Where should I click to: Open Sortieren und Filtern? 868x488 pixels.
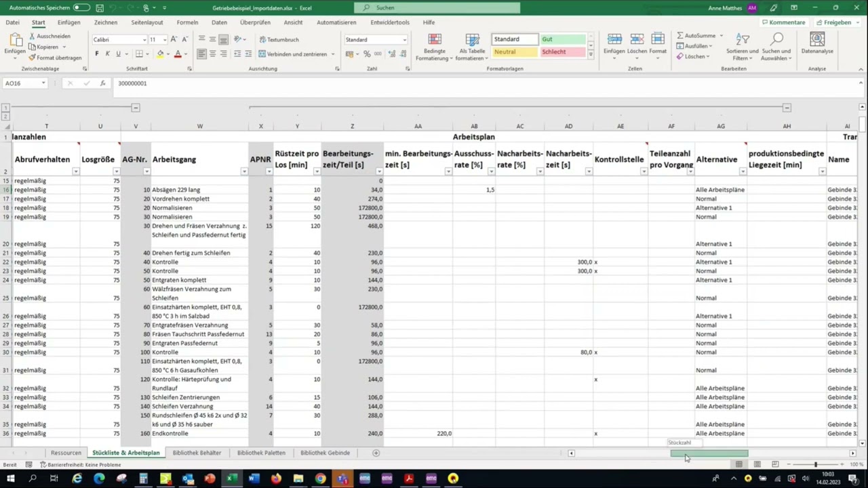tap(742, 46)
